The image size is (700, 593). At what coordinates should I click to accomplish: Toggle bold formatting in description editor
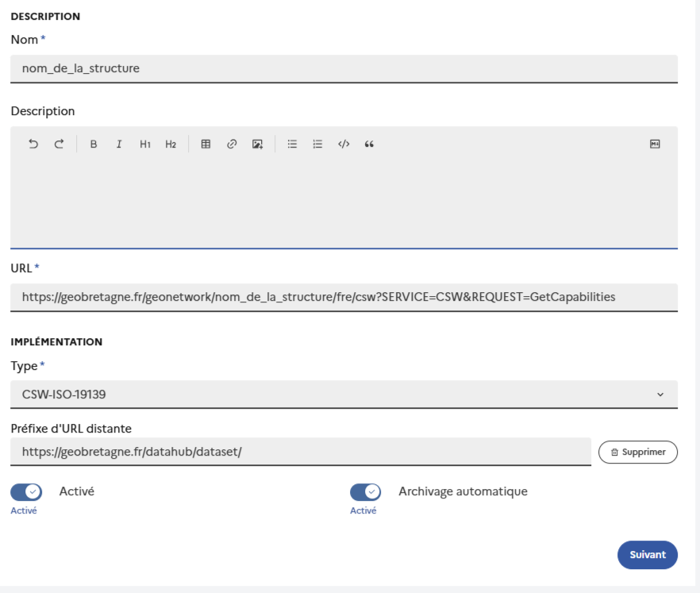[94, 144]
